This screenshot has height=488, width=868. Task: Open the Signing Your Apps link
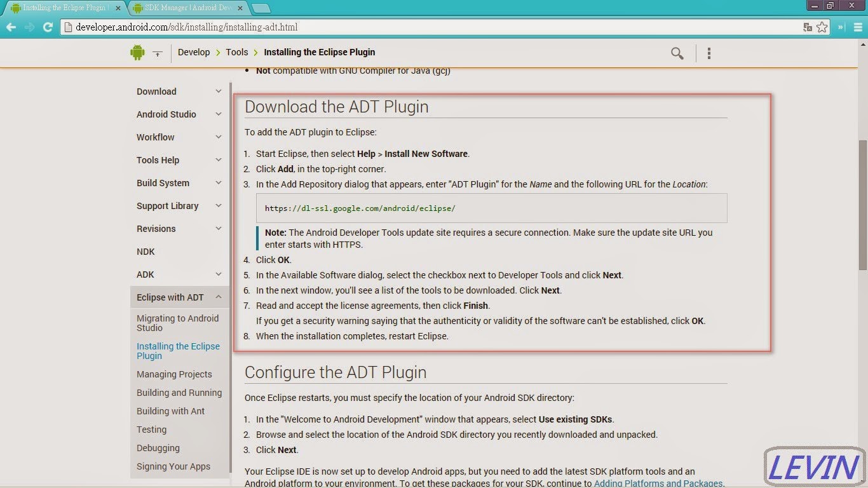(x=173, y=466)
